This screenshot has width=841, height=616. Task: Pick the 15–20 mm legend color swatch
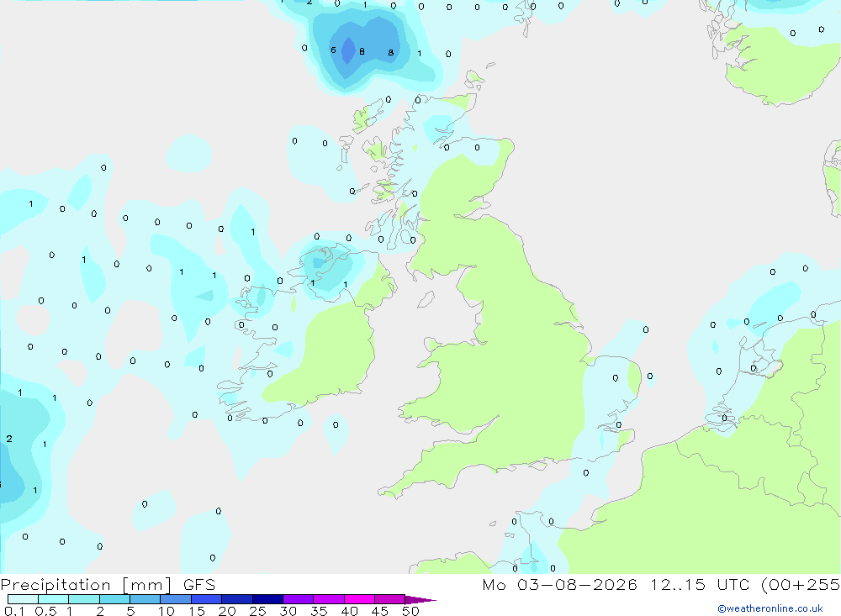click(206, 599)
